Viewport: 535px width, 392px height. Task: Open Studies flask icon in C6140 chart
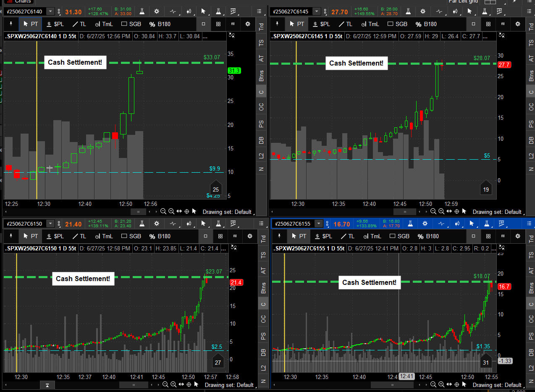point(142,11)
